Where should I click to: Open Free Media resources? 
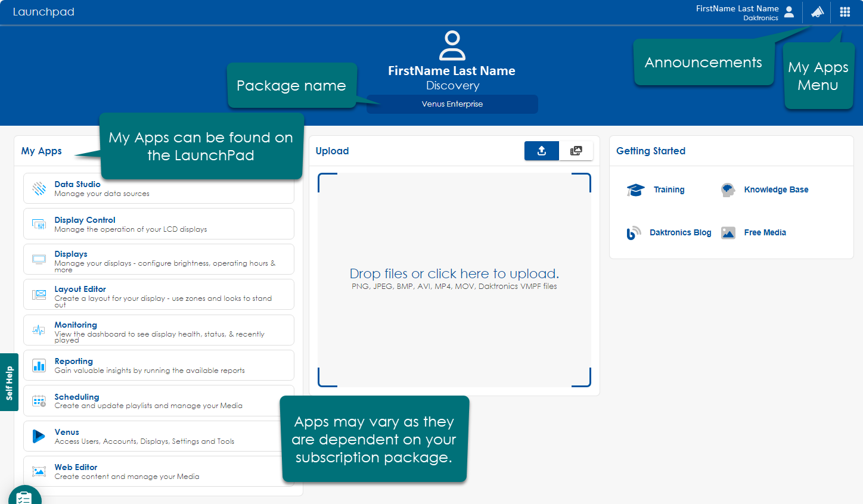765,233
